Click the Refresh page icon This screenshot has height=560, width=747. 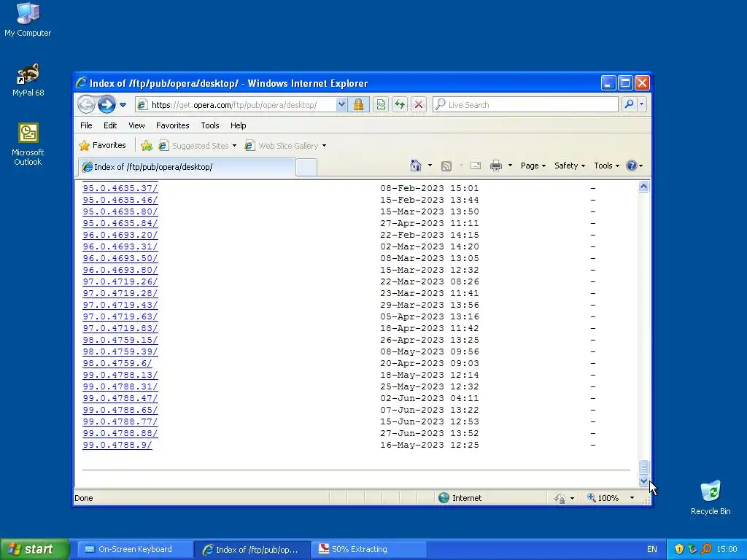pos(400,104)
